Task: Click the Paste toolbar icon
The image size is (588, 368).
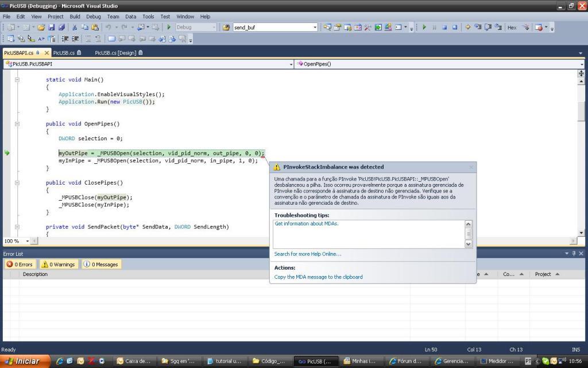Action: (95, 27)
